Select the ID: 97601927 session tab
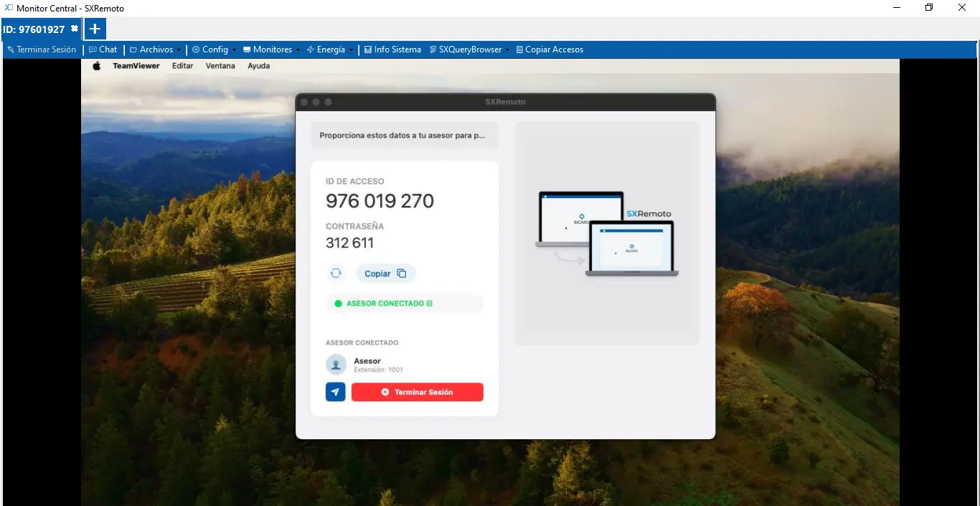 [x=34, y=29]
